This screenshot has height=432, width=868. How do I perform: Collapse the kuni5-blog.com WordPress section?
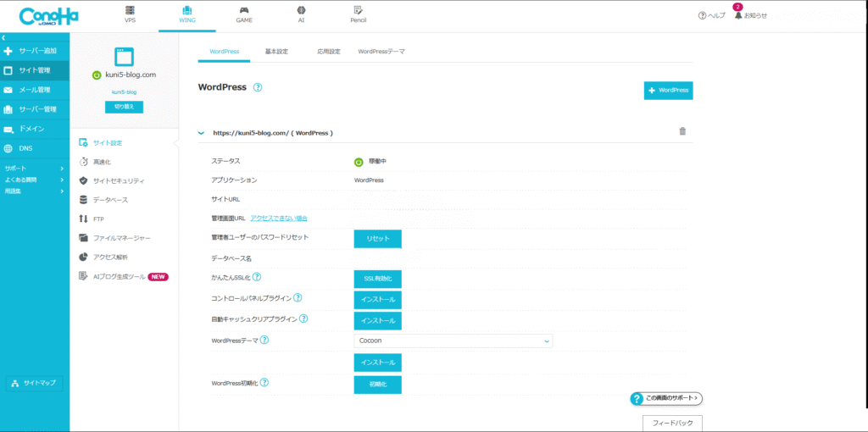[201, 133]
